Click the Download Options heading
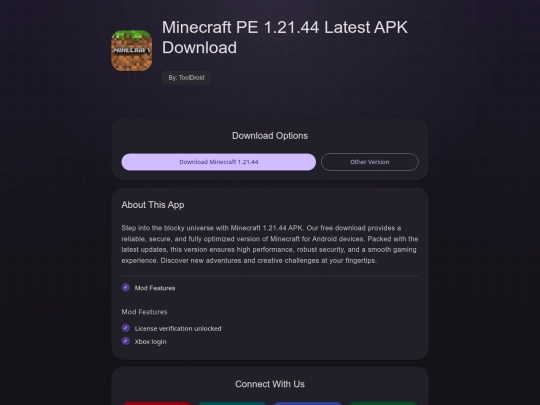 point(270,136)
